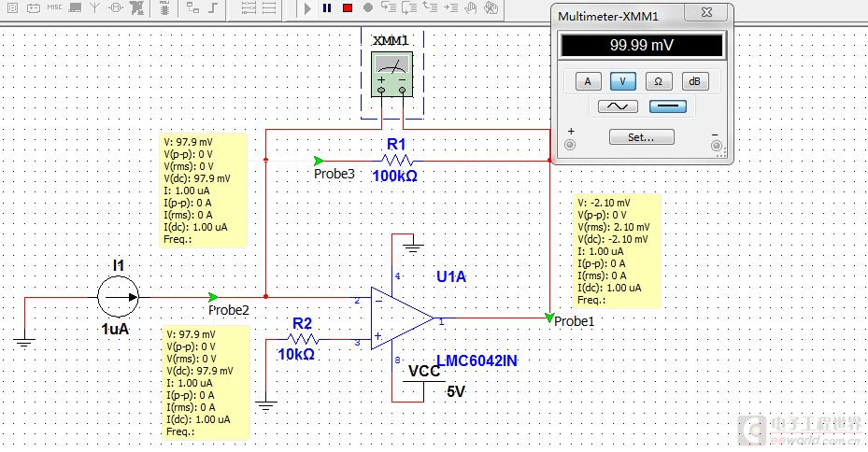Click the step over debug icon

(x=409, y=7)
